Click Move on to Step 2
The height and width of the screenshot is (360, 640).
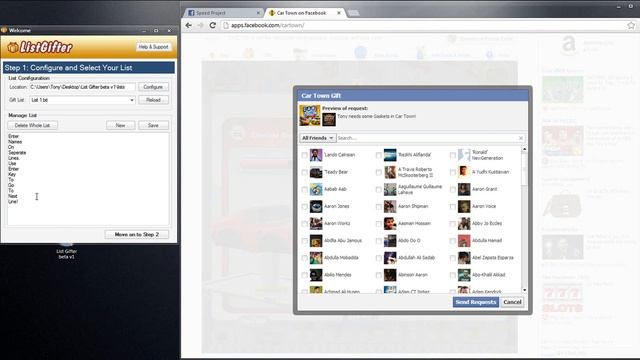click(x=136, y=234)
